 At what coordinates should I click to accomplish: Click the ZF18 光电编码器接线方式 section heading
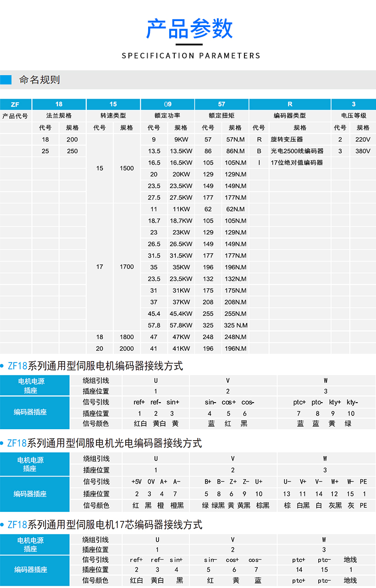click(x=105, y=443)
